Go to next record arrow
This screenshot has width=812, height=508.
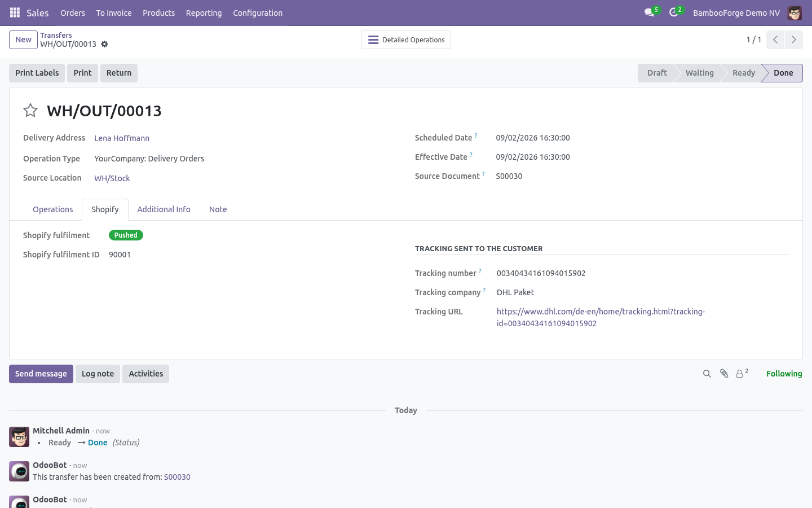coord(794,40)
